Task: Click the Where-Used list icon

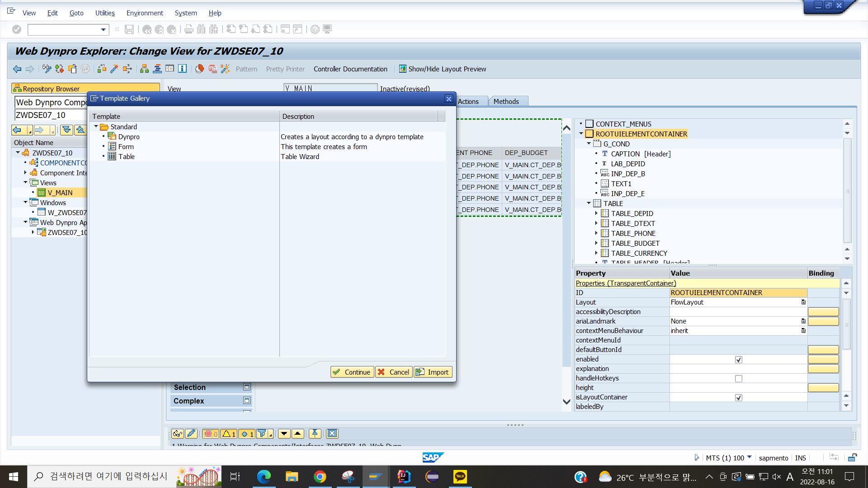Action: coord(127,69)
